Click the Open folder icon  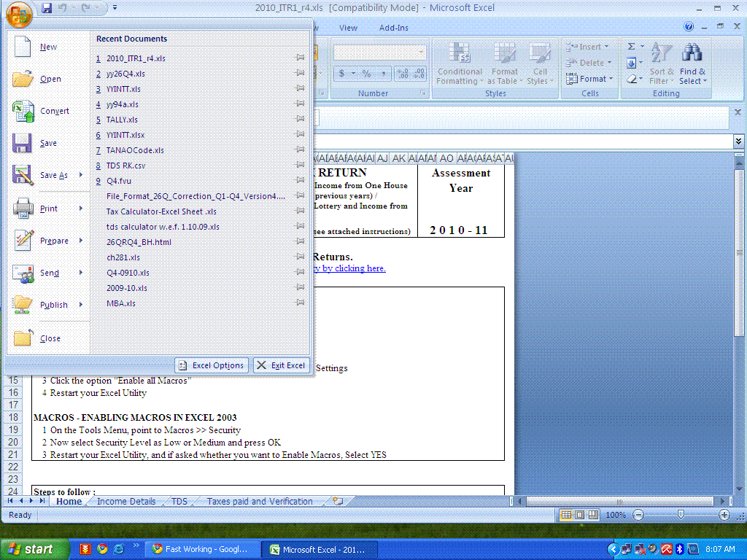point(23,79)
